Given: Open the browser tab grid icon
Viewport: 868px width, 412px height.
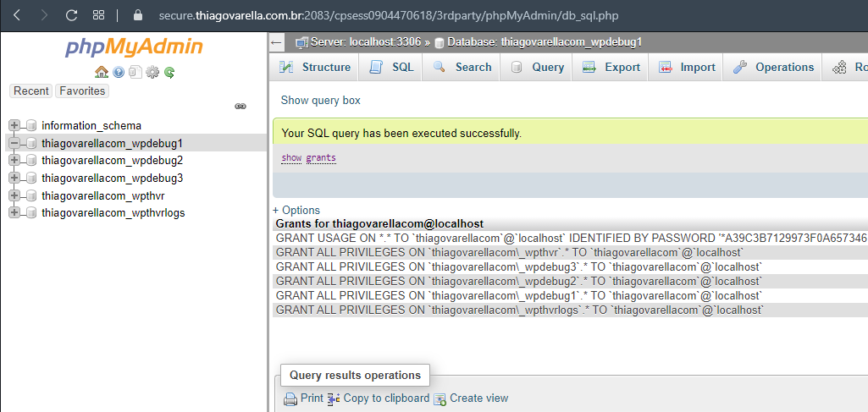Looking at the screenshot, I should point(98,15).
